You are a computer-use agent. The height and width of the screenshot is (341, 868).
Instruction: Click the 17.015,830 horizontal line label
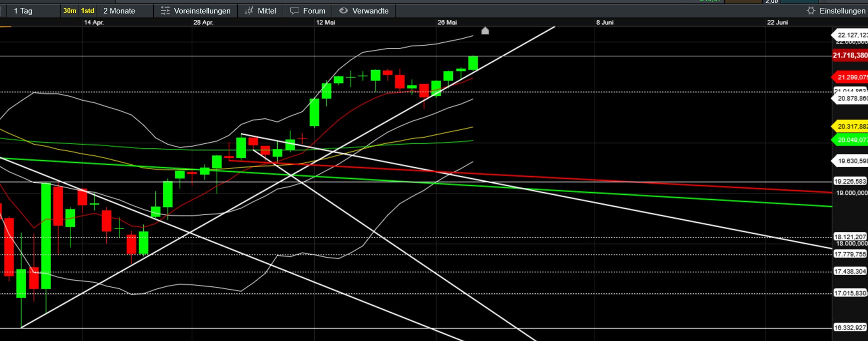(x=850, y=293)
